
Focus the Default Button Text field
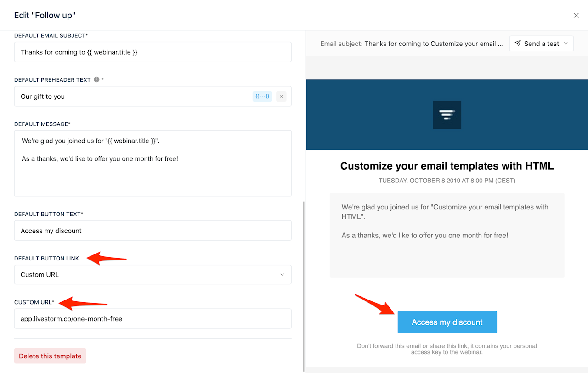153,231
